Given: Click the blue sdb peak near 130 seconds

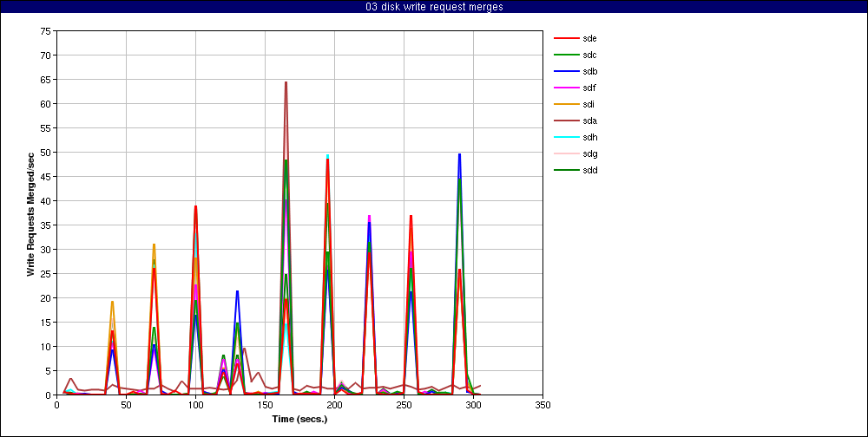Looking at the screenshot, I should point(237,291).
